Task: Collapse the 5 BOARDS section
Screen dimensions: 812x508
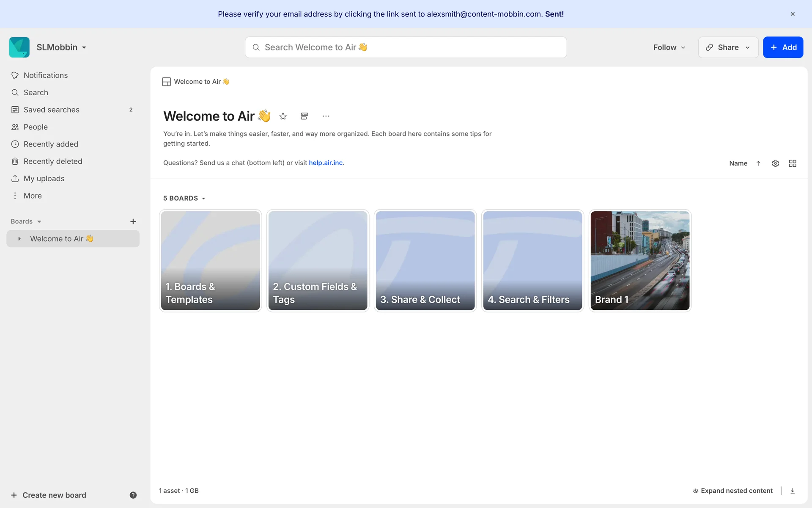Action: (184, 198)
